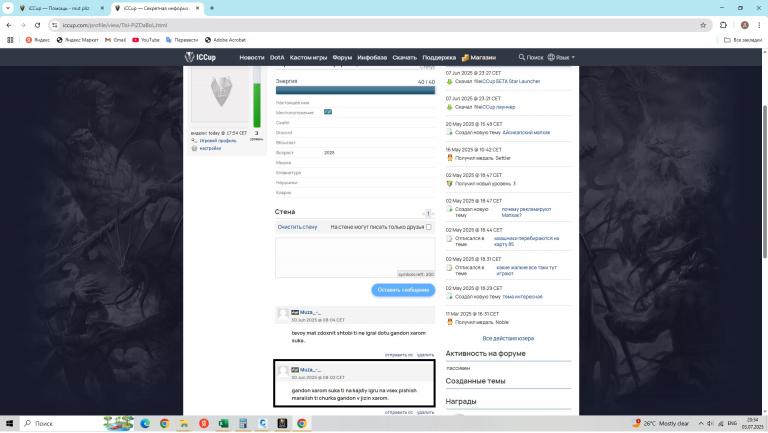Click the Noble medal icon
The width and height of the screenshot is (768, 433).
click(x=450, y=322)
